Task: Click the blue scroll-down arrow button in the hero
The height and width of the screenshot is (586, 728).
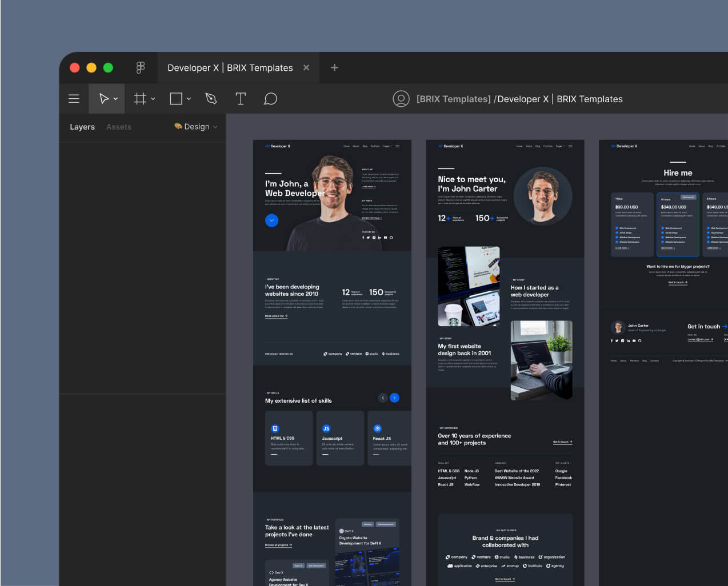Action: (x=271, y=220)
